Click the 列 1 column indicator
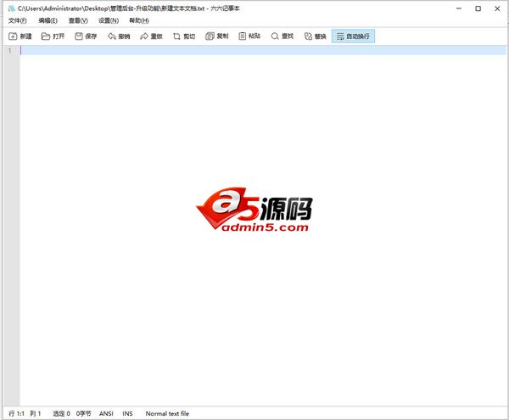 36,413
